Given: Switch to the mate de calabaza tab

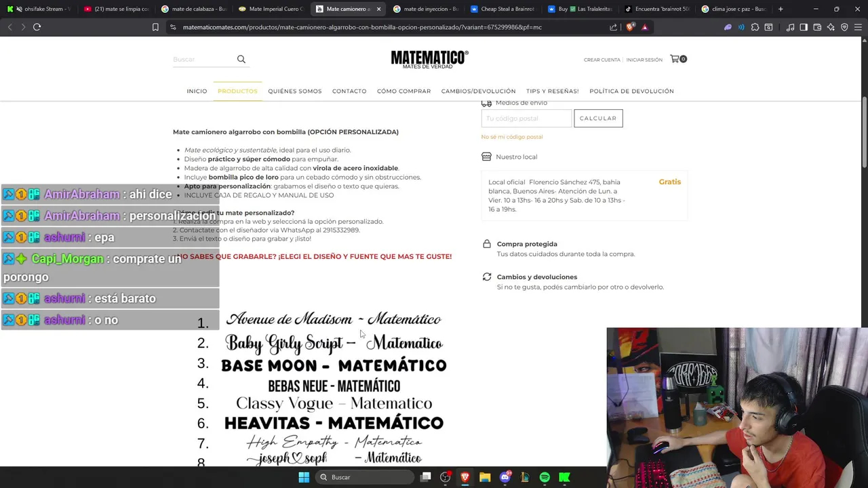Looking at the screenshot, I should [194, 9].
